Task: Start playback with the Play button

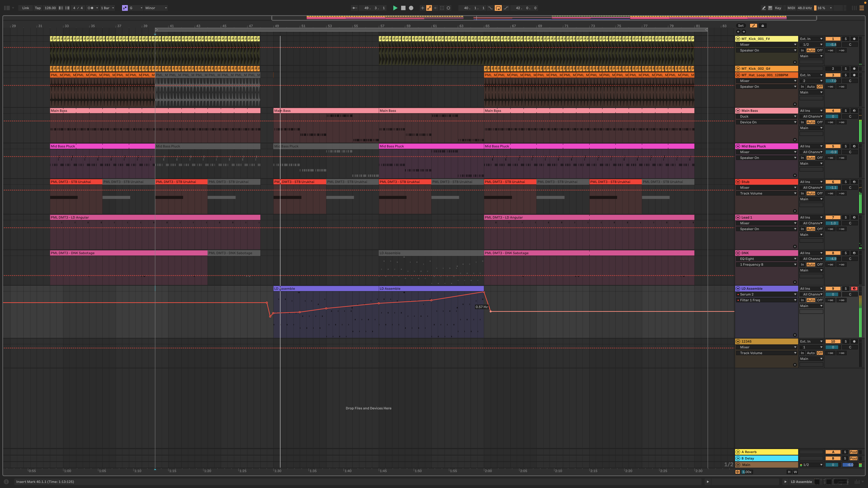Action: tap(395, 8)
